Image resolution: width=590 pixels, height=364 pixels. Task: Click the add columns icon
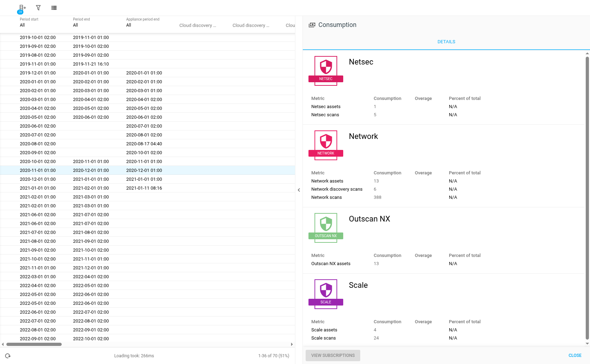click(22, 8)
